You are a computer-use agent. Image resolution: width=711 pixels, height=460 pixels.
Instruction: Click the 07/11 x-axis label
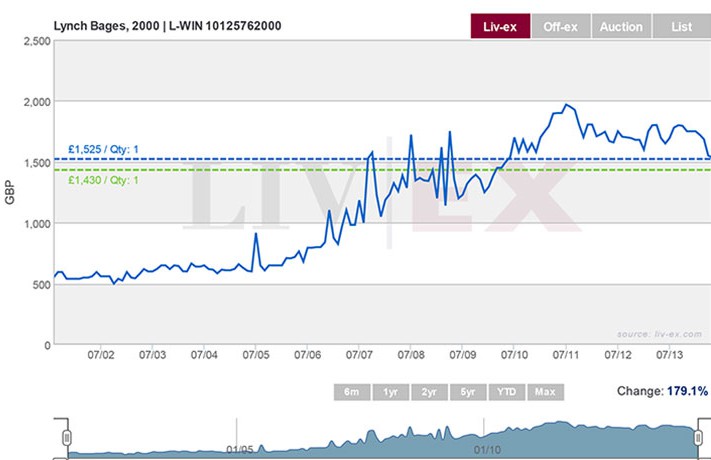(x=566, y=355)
